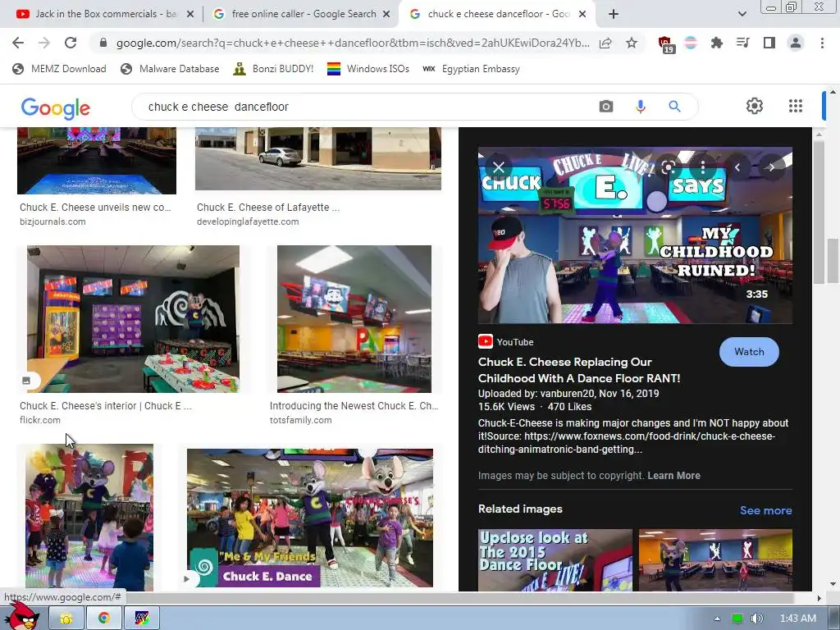Open the Extensions puzzle piece menu
Viewport: 840px width, 630px height.
pos(717,43)
